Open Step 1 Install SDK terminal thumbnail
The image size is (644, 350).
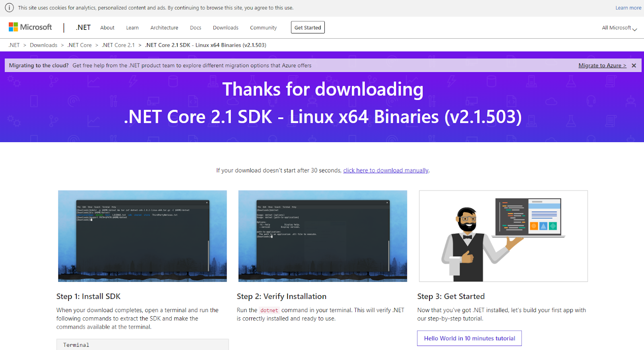point(142,236)
